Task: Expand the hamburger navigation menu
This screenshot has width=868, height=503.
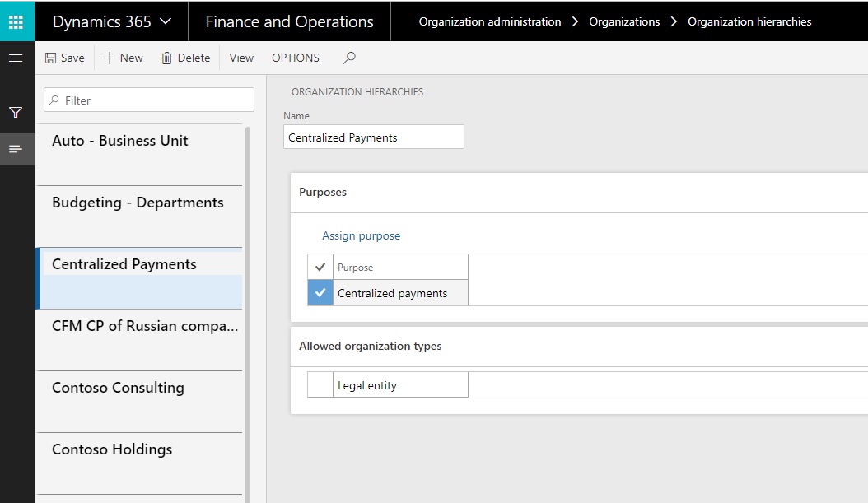Action: click(x=16, y=58)
